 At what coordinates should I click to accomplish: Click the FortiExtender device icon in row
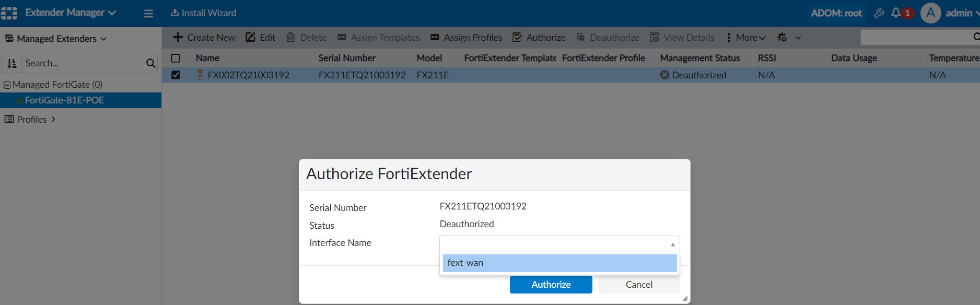tap(200, 75)
